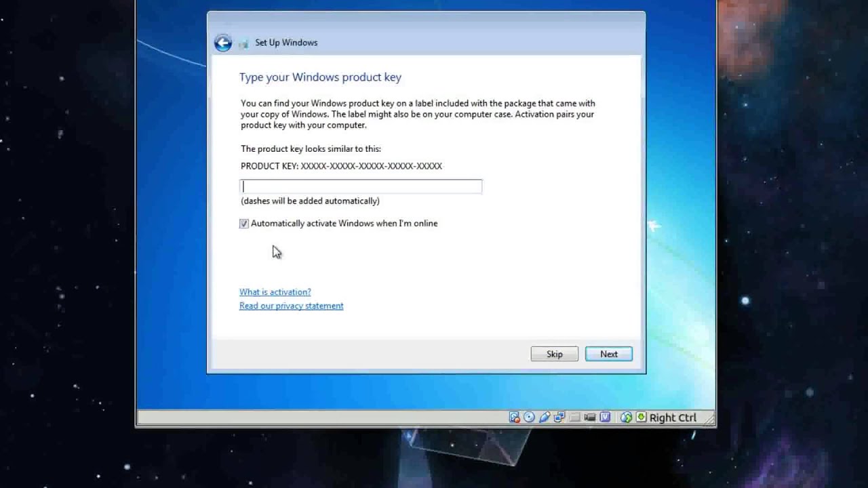This screenshot has height=488, width=868.
Task: Click the Next button
Action: point(609,354)
